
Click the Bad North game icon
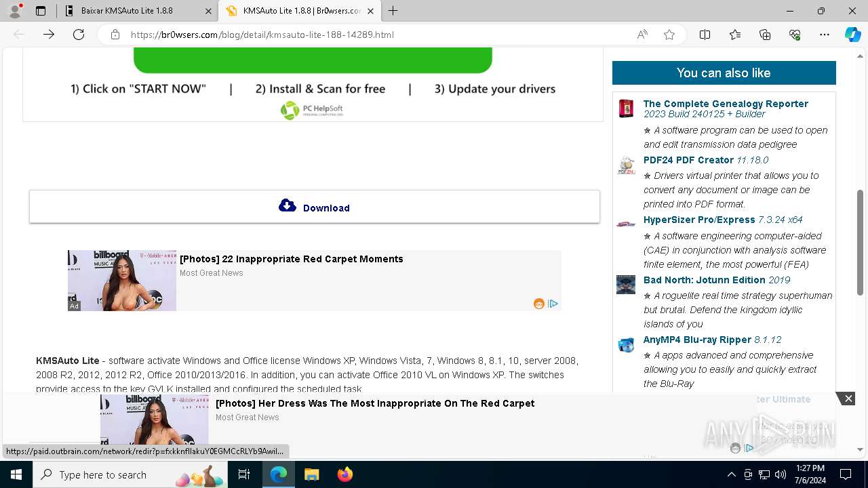point(626,285)
